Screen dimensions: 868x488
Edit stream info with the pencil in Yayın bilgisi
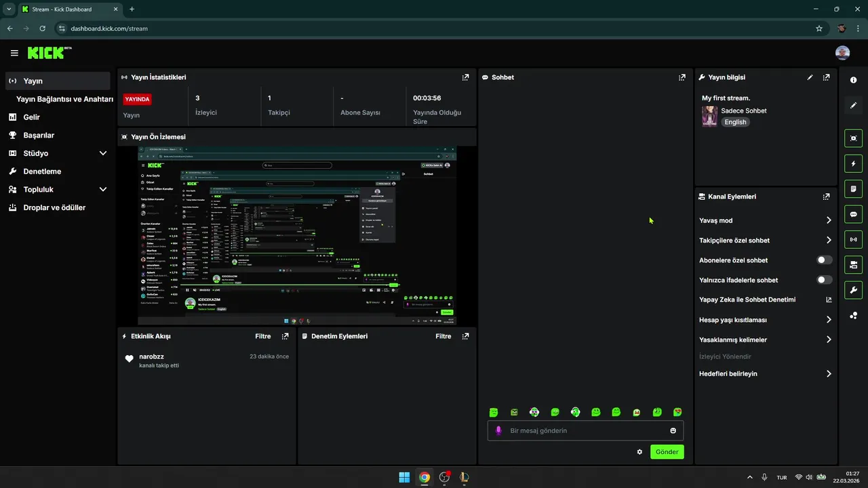pos(810,77)
